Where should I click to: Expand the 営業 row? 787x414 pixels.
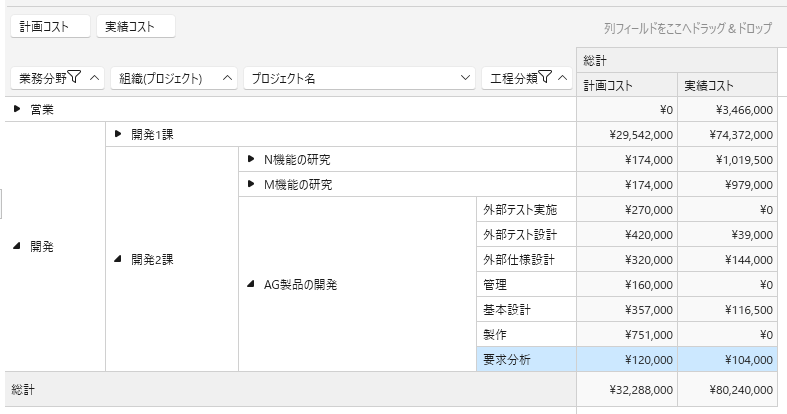17,109
